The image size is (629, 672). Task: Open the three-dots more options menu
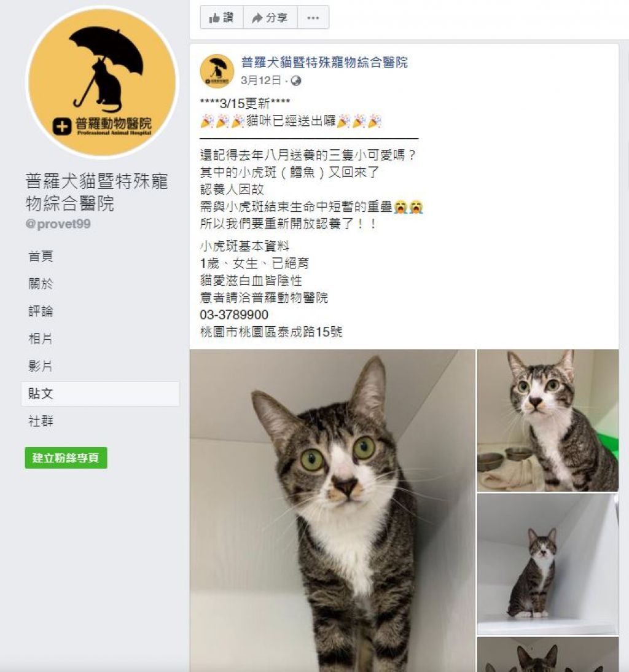pyautogui.click(x=313, y=18)
